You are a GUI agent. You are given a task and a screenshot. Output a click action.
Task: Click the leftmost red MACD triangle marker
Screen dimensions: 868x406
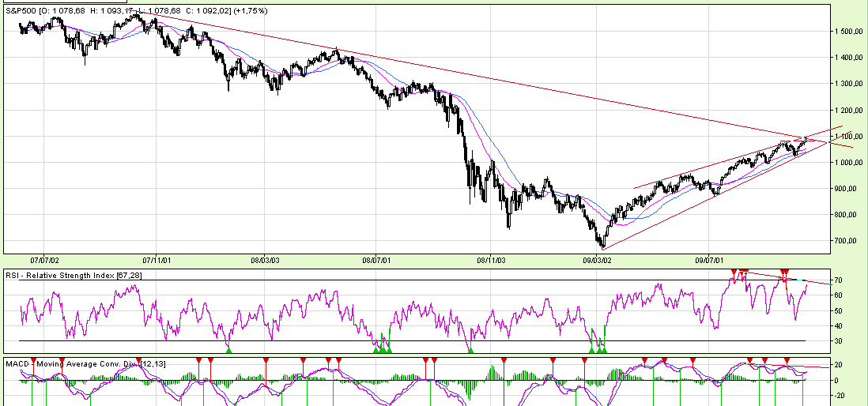click(33, 361)
